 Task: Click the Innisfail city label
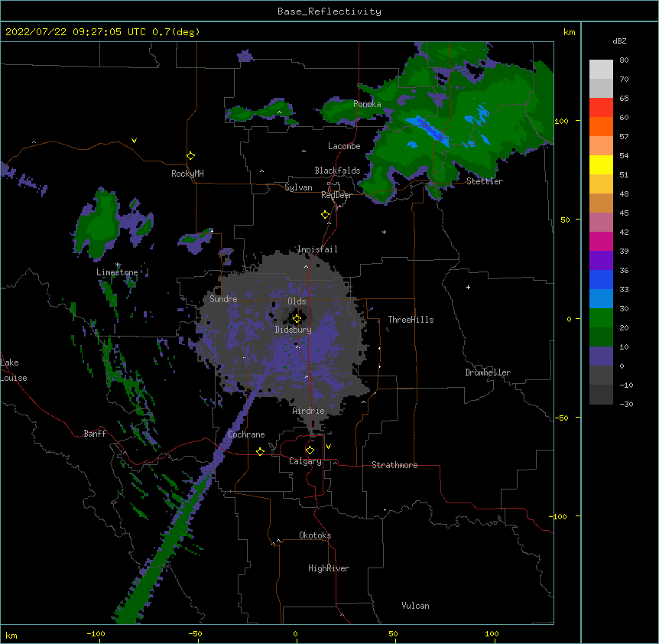pyautogui.click(x=317, y=249)
